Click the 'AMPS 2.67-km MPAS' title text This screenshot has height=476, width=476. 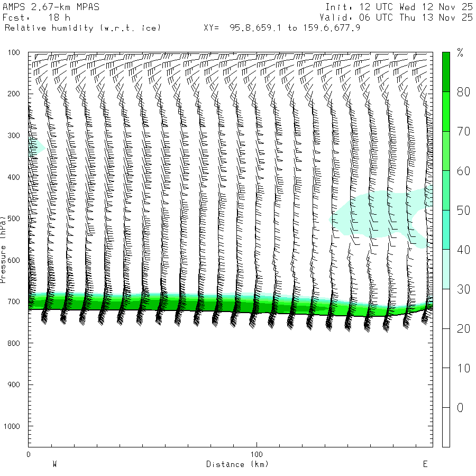51,7
